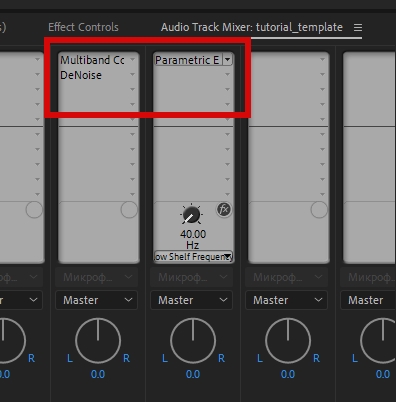Click the empty bypass circle in the Multiband track

tap(129, 210)
